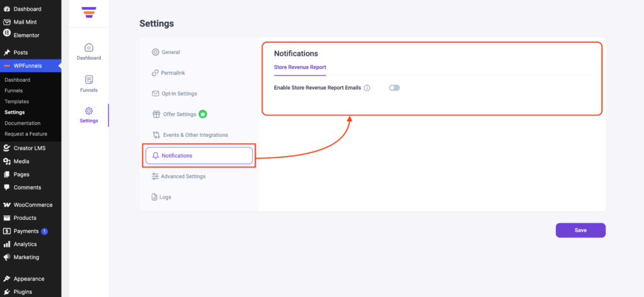Open Events & Other Integrations section
Image resolution: width=644 pixels, height=297 pixels.
(190, 134)
